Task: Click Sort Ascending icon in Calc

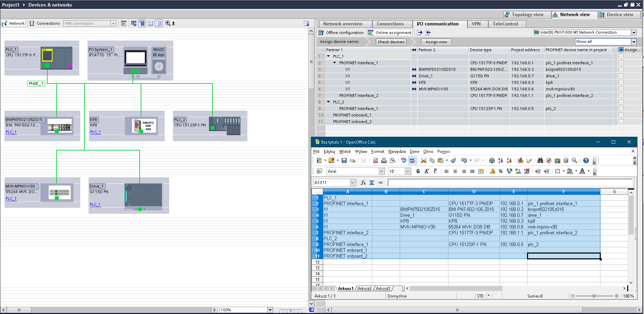Action: tap(501, 160)
